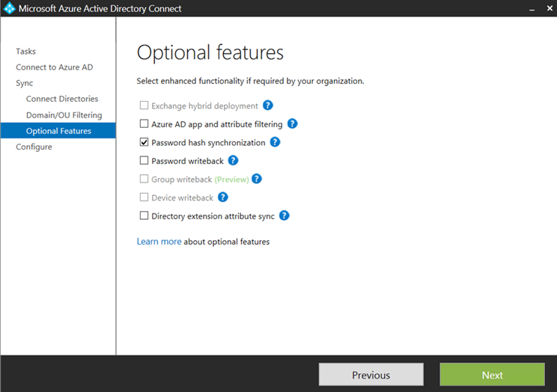
Task: Click help icon for Password hash synchronization
Action: click(275, 142)
